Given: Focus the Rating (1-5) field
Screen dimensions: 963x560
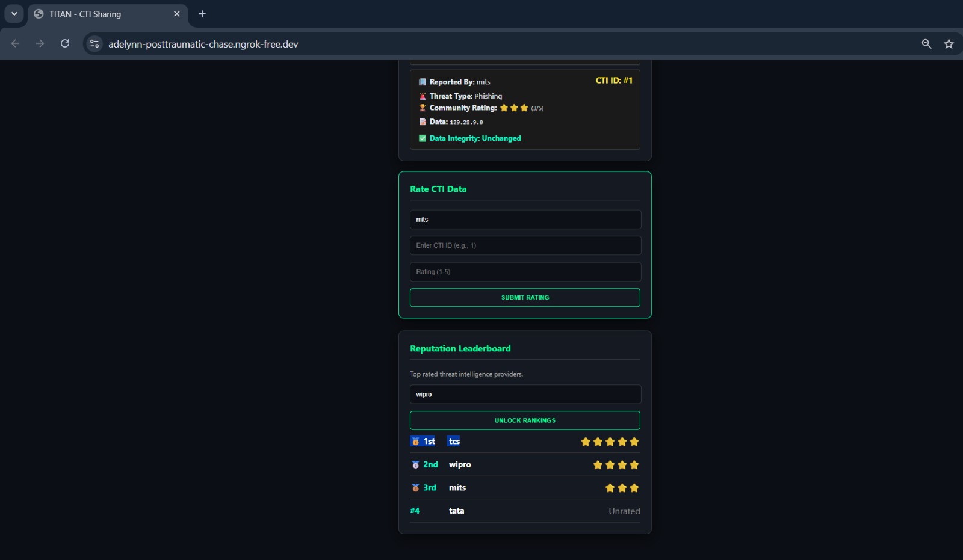Looking at the screenshot, I should point(525,272).
